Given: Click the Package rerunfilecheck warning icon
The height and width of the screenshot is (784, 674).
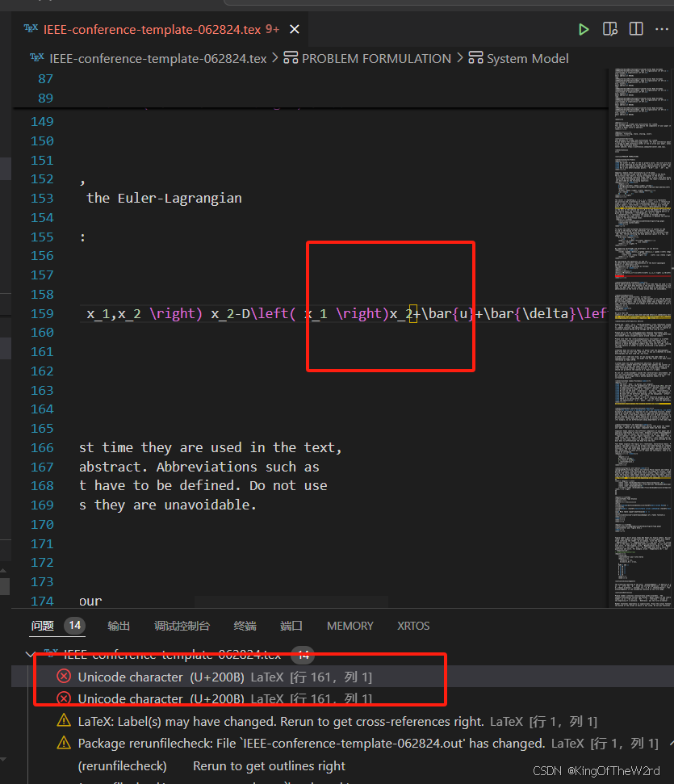Looking at the screenshot, I should click(x=63, y=743).
